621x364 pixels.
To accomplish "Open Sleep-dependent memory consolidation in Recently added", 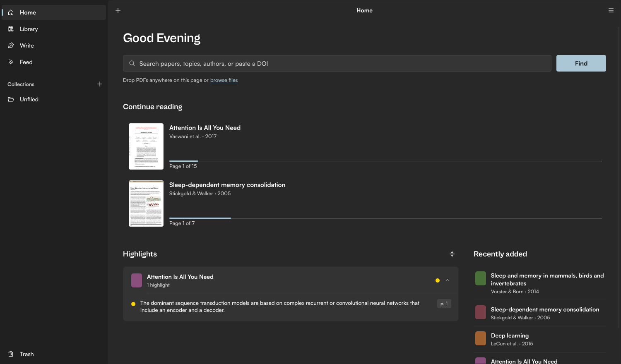I will (x=540, y=313).
